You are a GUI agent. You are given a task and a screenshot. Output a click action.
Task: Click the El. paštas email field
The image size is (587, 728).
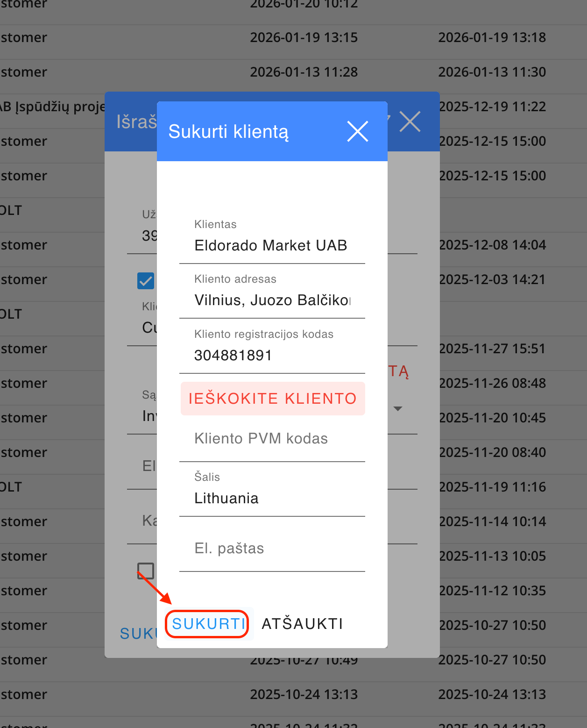[x=272, y=548]
